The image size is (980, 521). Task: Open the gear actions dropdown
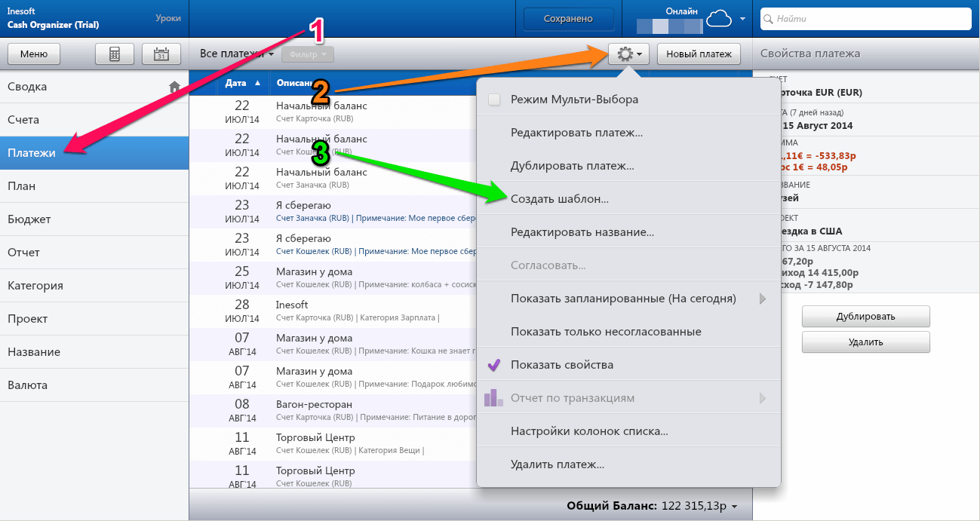[628, 54]
